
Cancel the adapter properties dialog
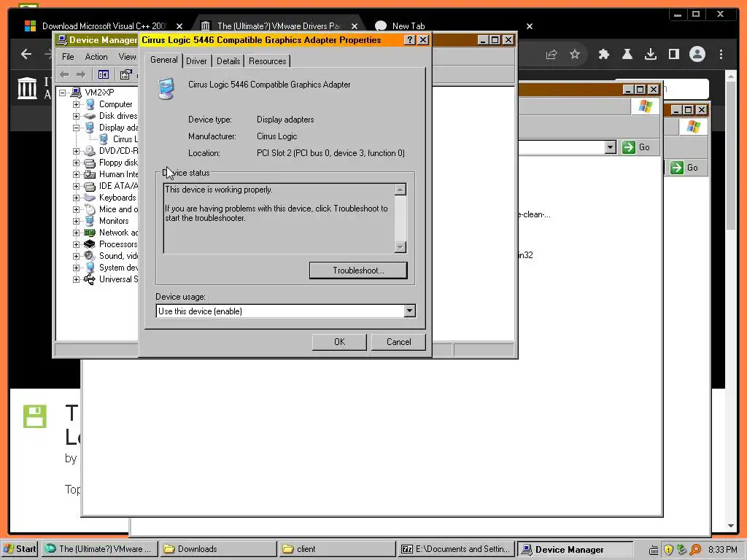tap(398, 342)
